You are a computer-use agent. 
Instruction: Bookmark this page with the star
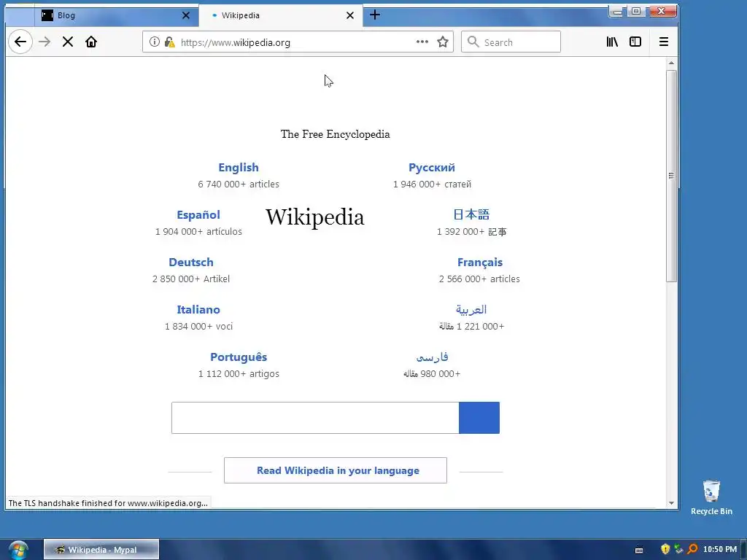point(443,42)
